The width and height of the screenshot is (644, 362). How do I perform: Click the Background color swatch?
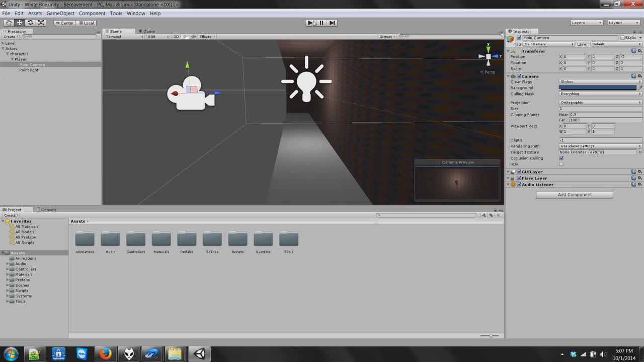click(x=598, y=88)
